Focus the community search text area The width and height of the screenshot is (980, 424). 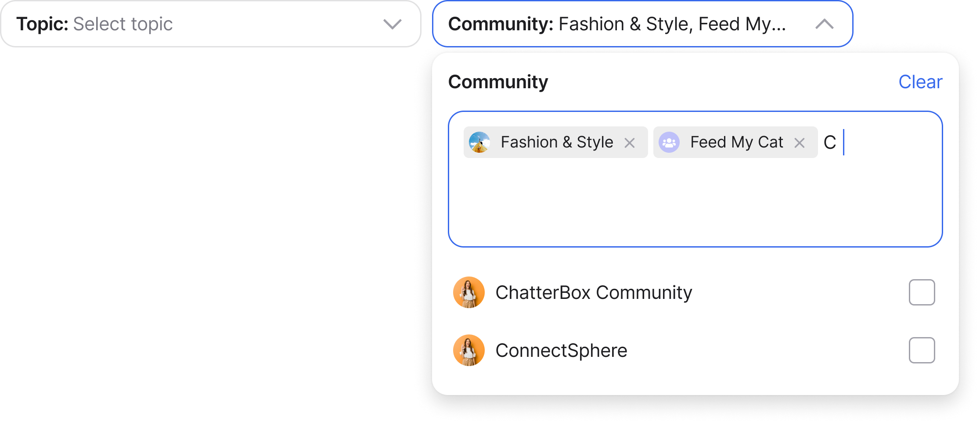pyautogui.click(x=695, y=179)
